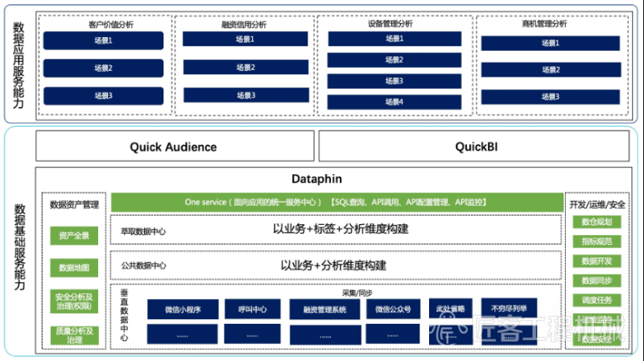644x361 pixels.
Task: Open the 指标规范 green box
Action: [597, 242]
